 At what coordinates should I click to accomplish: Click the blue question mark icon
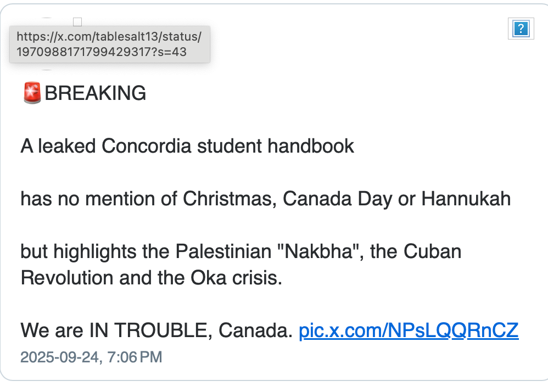519,29
